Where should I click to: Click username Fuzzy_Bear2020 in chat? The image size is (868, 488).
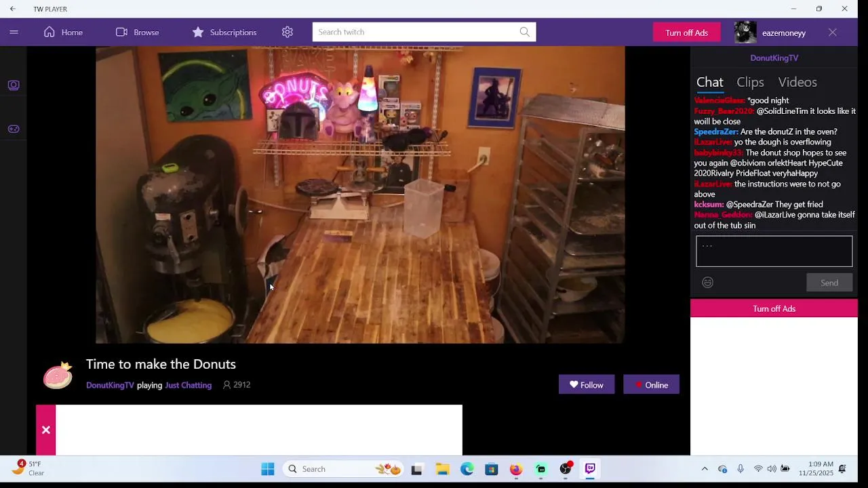pos(724,110)
